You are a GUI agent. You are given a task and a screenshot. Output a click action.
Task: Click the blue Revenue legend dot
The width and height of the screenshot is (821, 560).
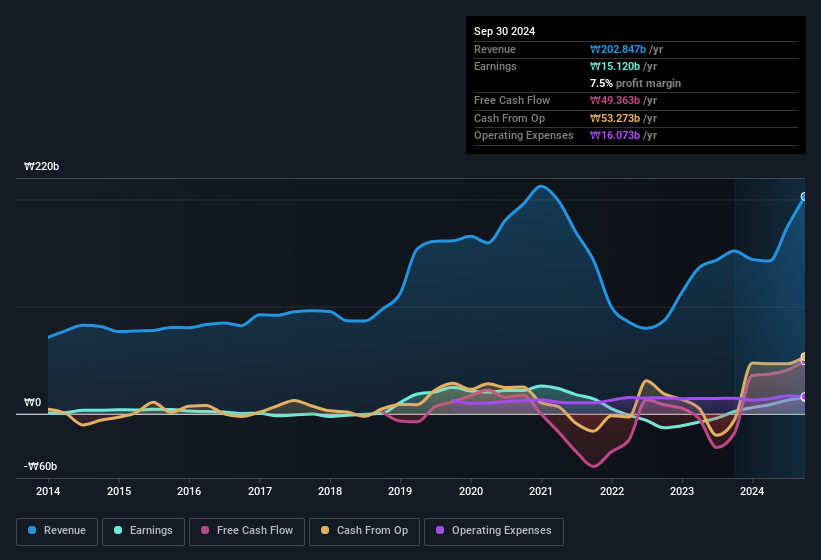[x=33, y=531]
